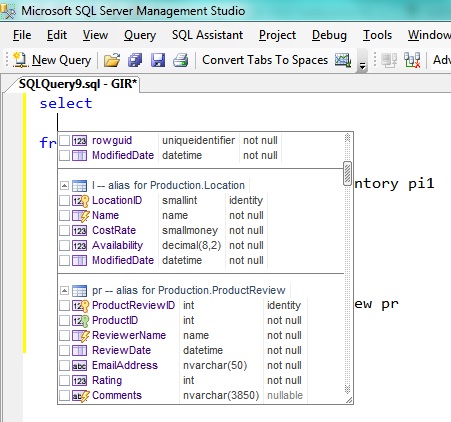The width and height of the screenshot is (451, 422).
Task: Check the ProductID column checkbox
Action: coord(65,320)
